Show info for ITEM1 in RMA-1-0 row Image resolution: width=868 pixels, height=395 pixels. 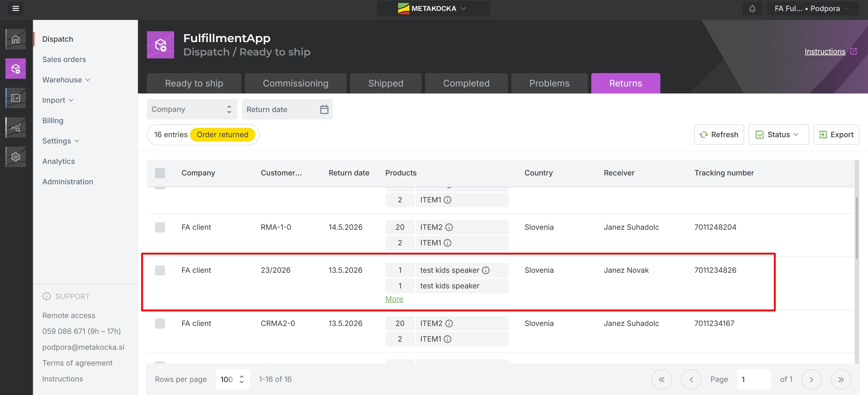[x=447, y=243]
